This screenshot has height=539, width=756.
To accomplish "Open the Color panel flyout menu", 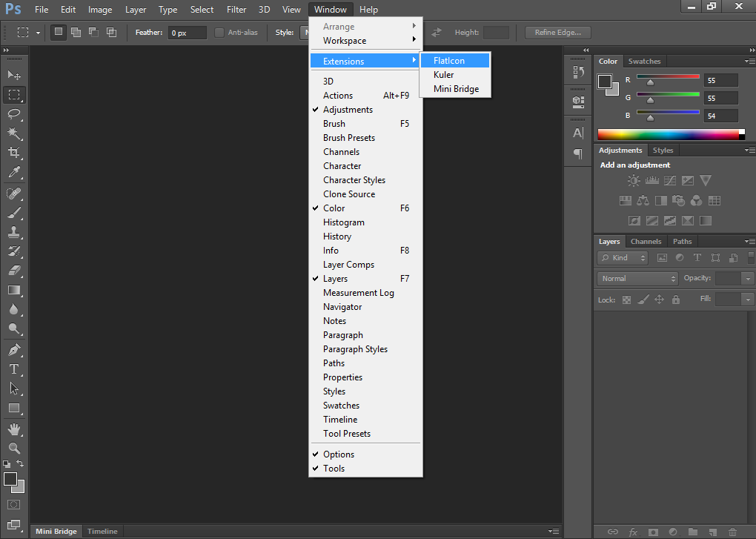I will coord(750,62).
